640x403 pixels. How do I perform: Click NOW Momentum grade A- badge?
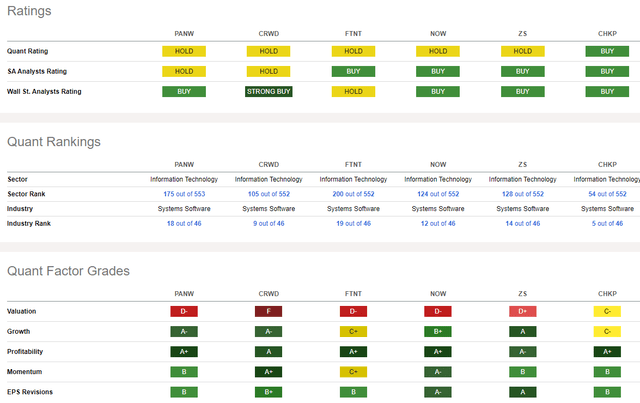tap(438, 372)
